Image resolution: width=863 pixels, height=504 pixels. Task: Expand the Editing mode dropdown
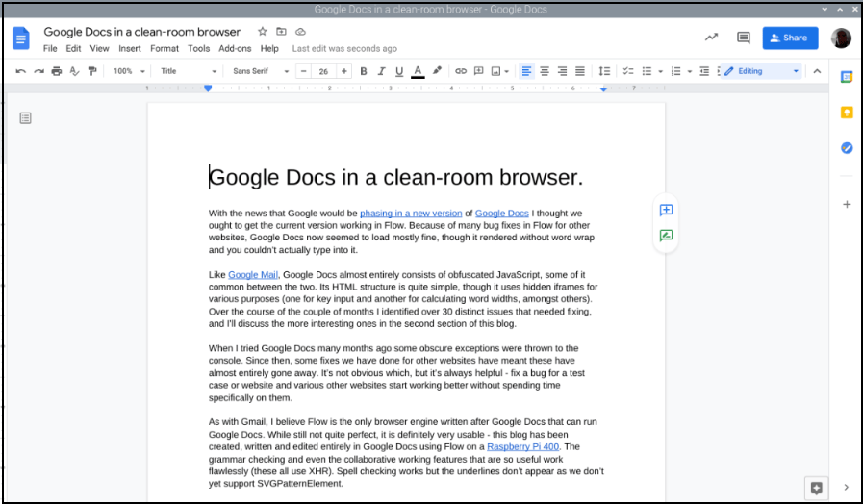point(762,71)
